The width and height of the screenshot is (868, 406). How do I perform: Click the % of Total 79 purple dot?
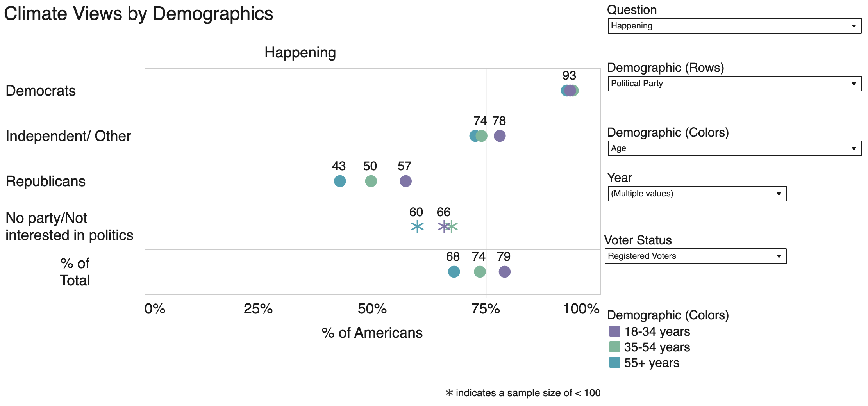coord(504,272)
